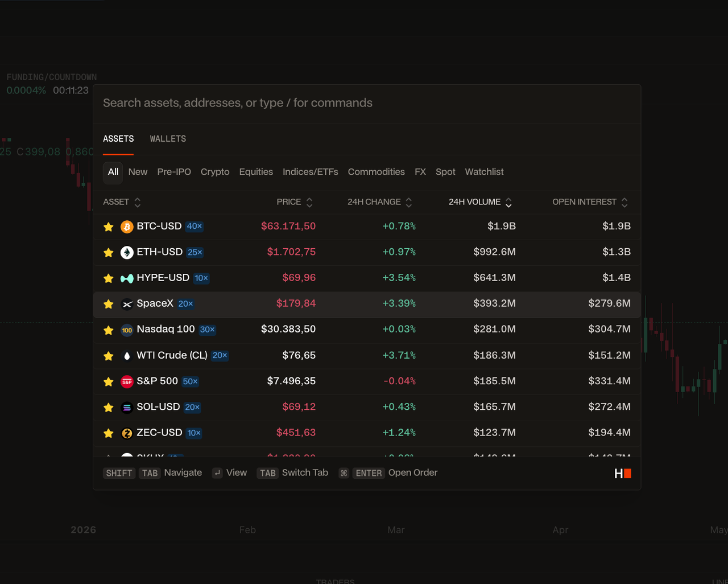Click the Nasdaq 100 open interest $304.7M
The width and height of the screenshot is (728, 584).
(610, 329)
